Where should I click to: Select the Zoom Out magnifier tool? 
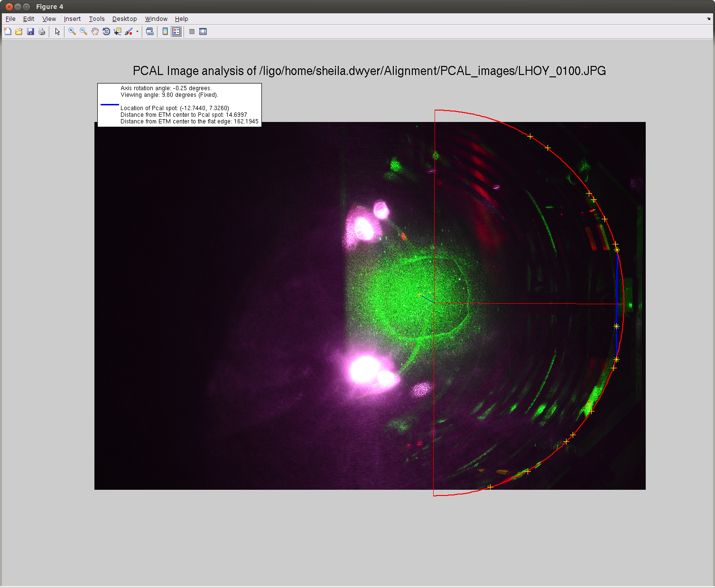(x=84, y=32)
